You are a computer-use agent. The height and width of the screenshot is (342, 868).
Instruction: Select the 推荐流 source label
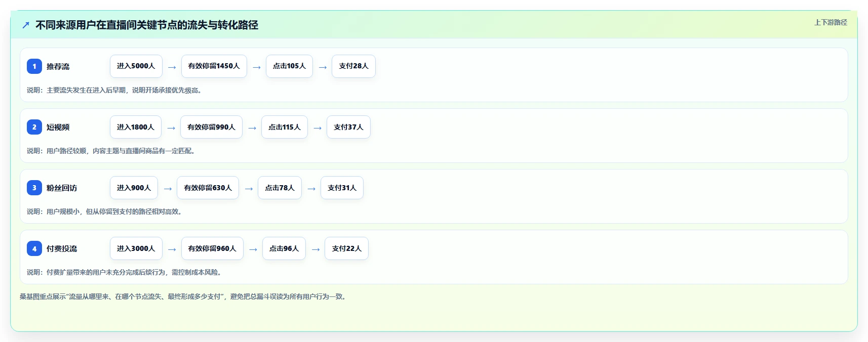click(x=58, y=66)
